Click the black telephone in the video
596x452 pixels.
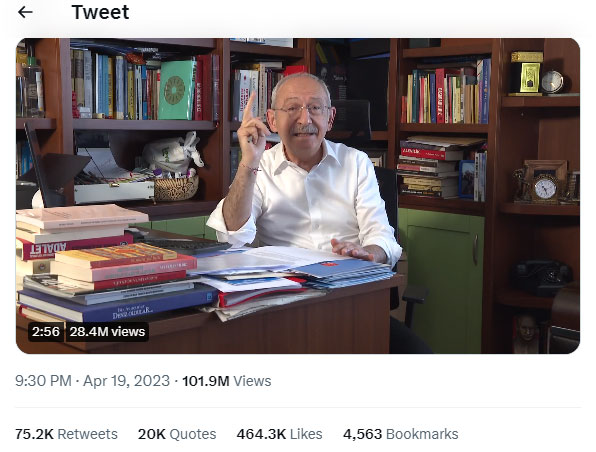[x=541, y=276]
